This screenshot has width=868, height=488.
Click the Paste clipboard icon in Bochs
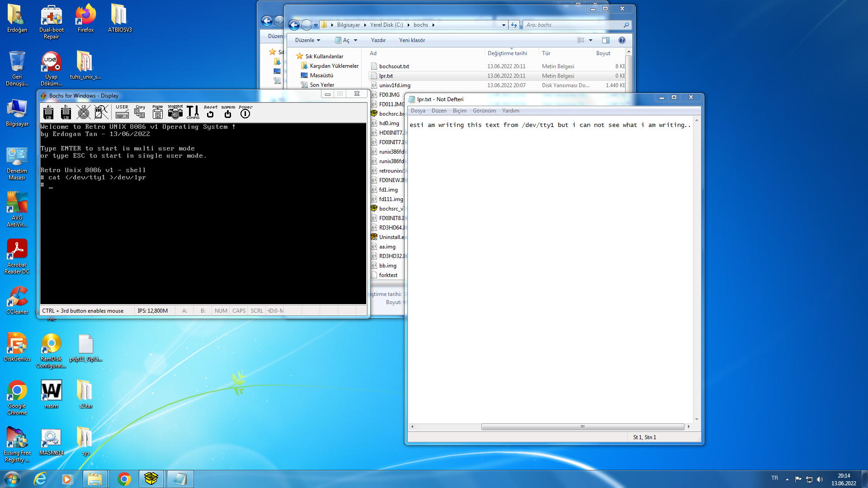(x=157, y=113)
